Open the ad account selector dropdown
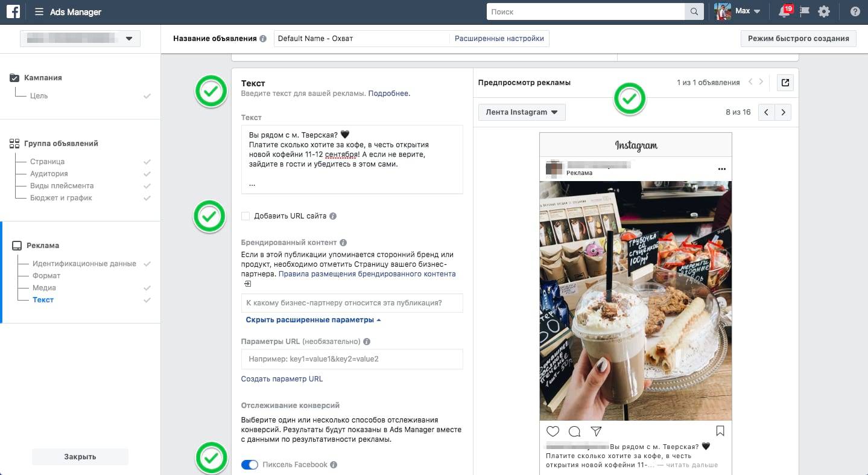 click(x=80, y=39)
